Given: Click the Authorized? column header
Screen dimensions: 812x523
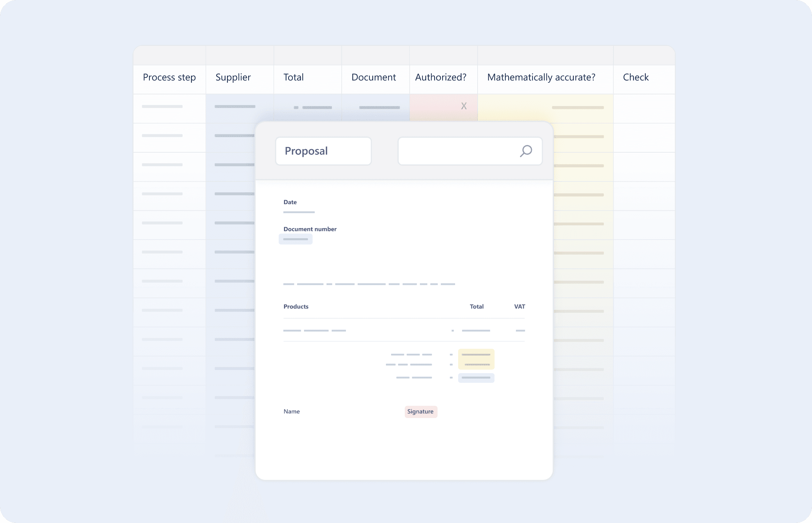Looking at the screenshot, I should coord(440,77).
